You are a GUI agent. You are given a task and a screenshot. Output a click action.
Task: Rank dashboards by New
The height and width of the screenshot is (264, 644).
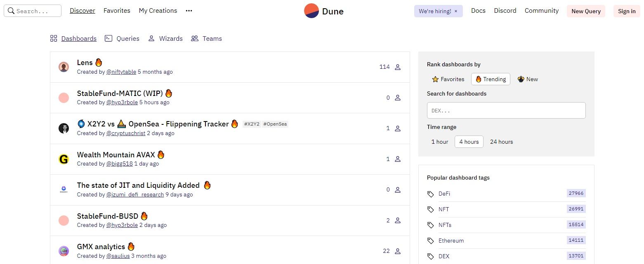pos(528,79)
